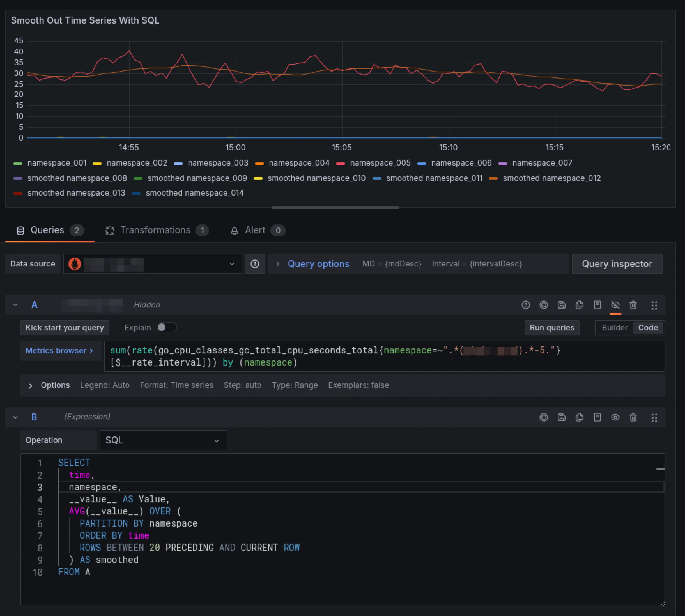The height and width of the screenshot is (616, 685).
Task: Toggle visibility of expression B with eye icon
Action: click(x=616, y=417)
